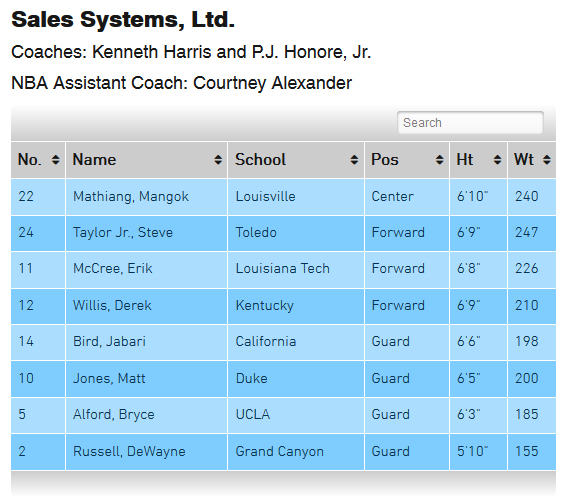The height and width of the screenshot is (499, 564).
Task: Click the Sales Systems, Ltd. heading
Action: [x=123, y=20]
